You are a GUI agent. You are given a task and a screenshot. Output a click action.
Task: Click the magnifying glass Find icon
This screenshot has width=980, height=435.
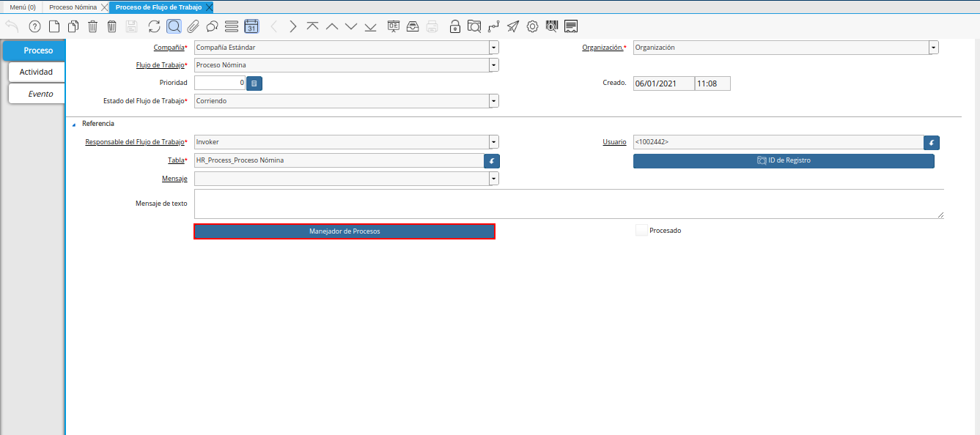point(174,27)
